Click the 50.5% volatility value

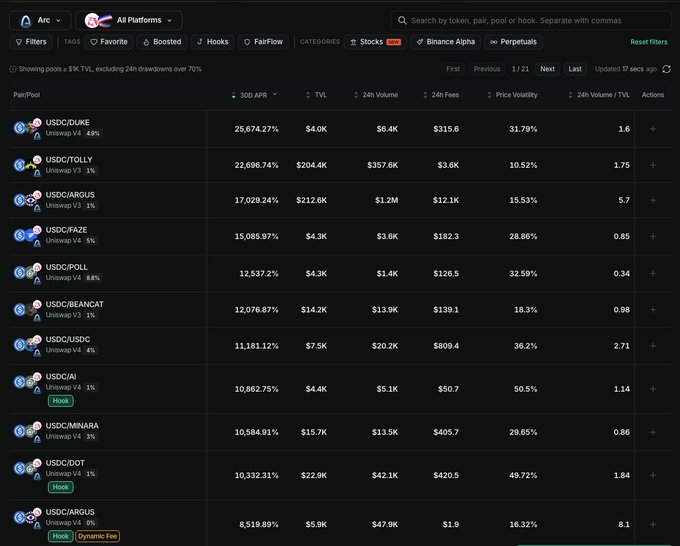coord(525,389)
